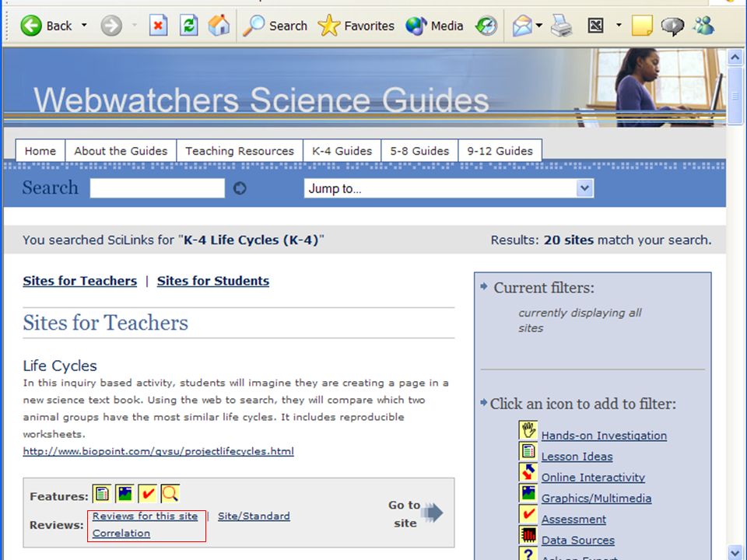This screenshot has width=747, height=560.
Task: Open the Teaching Resources tab
Action: (240, 151)
